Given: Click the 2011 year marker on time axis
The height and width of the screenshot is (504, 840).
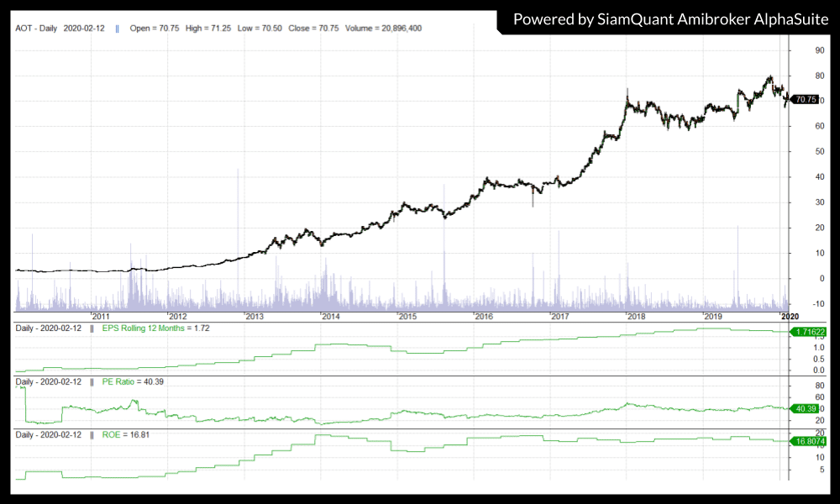Looking at the screenshot, I should (102, 316).
